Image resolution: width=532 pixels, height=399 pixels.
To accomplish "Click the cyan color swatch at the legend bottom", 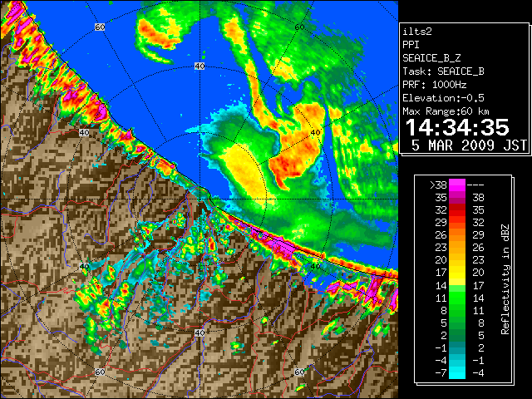I will click(457, 373).
